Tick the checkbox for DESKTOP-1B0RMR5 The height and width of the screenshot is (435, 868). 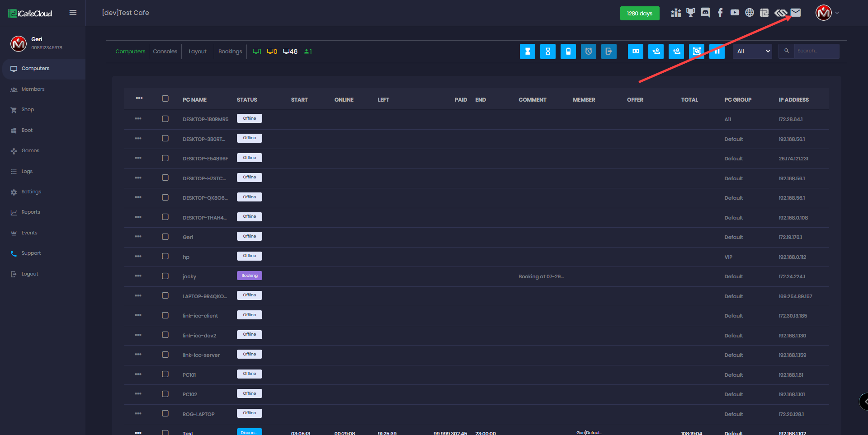tap(165, 119)
